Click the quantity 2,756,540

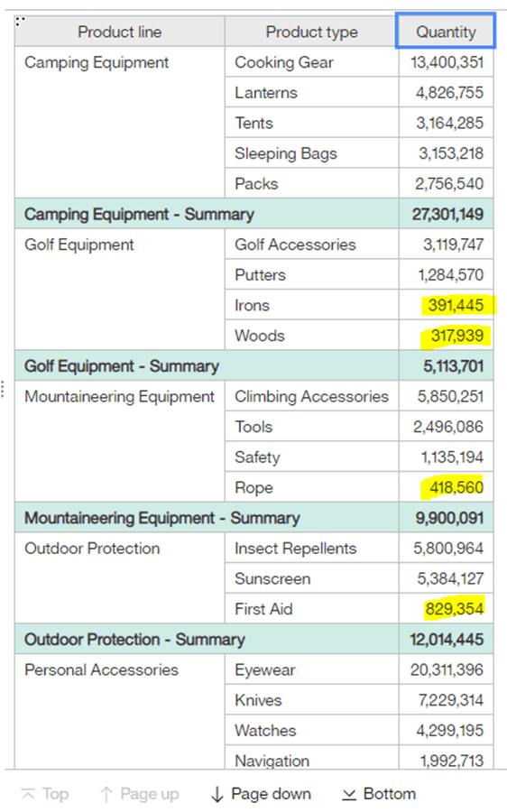click(x=449, y=183)
